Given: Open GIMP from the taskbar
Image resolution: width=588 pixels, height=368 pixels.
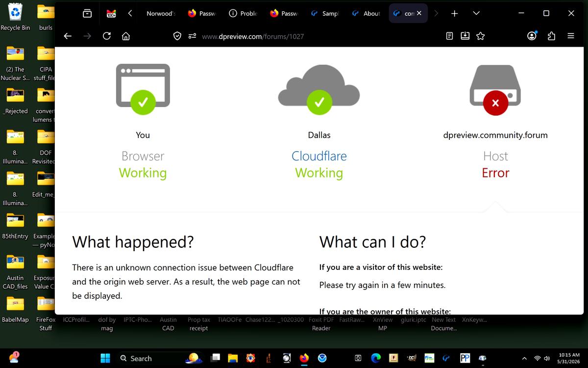Looking at the screenshot, I should point(412,358).
